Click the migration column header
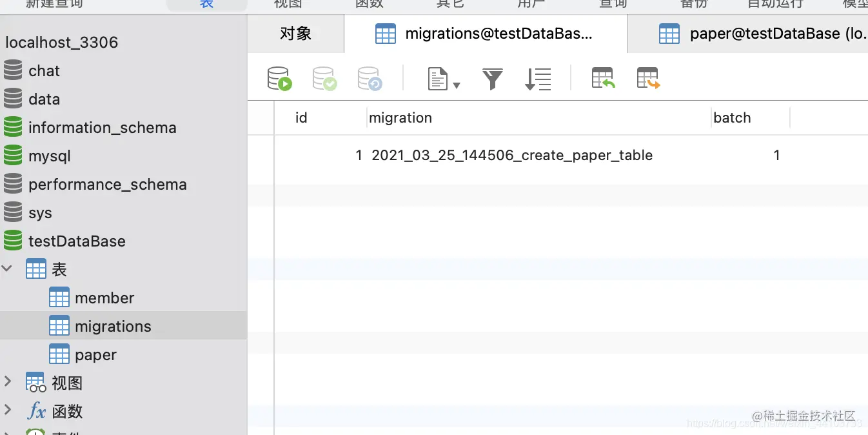This screenshot has width=868, height=435. point(539,117)
